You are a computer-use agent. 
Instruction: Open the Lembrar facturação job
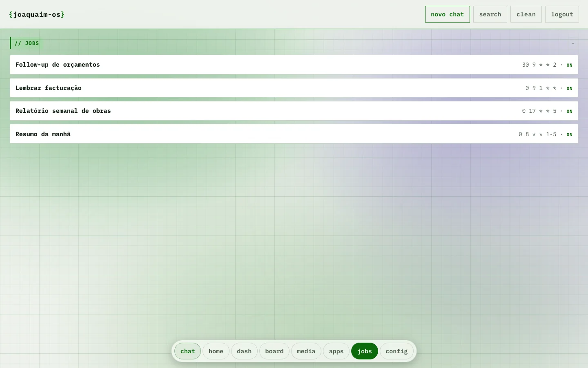pos(294,88)
